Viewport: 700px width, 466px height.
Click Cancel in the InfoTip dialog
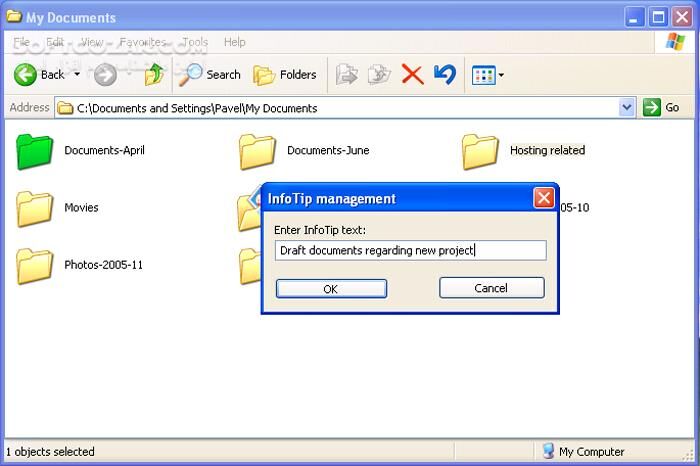(491, 288)
